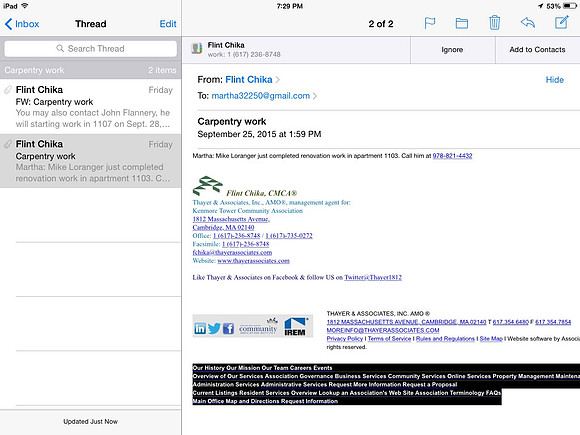Tap the Our History footer menu line
580x435 pixels.
(262, 368)
